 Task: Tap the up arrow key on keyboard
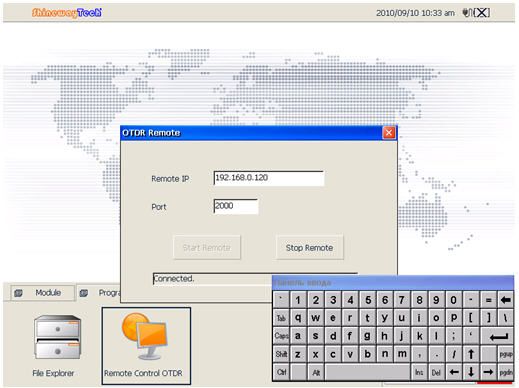471,354
